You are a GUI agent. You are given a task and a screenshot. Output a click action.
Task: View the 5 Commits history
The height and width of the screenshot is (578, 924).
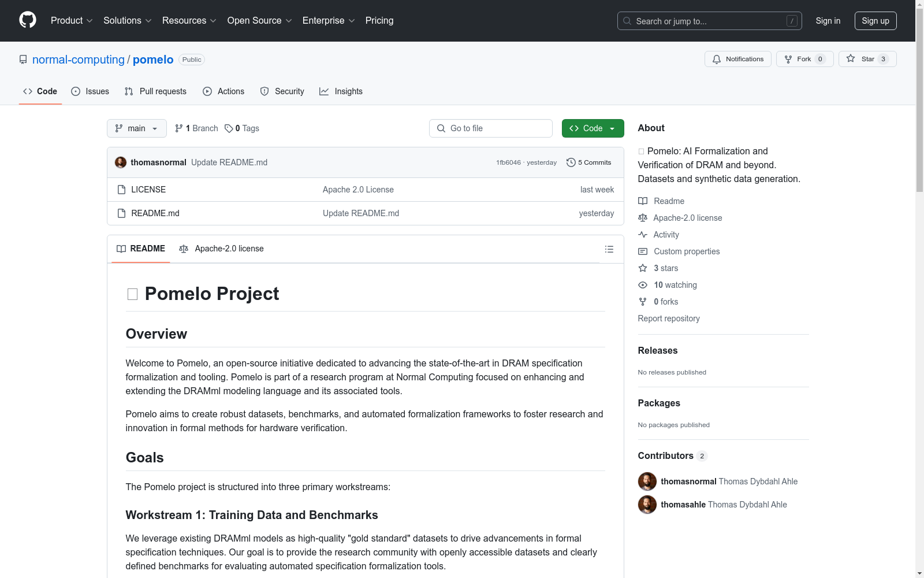tap(589, 162)
